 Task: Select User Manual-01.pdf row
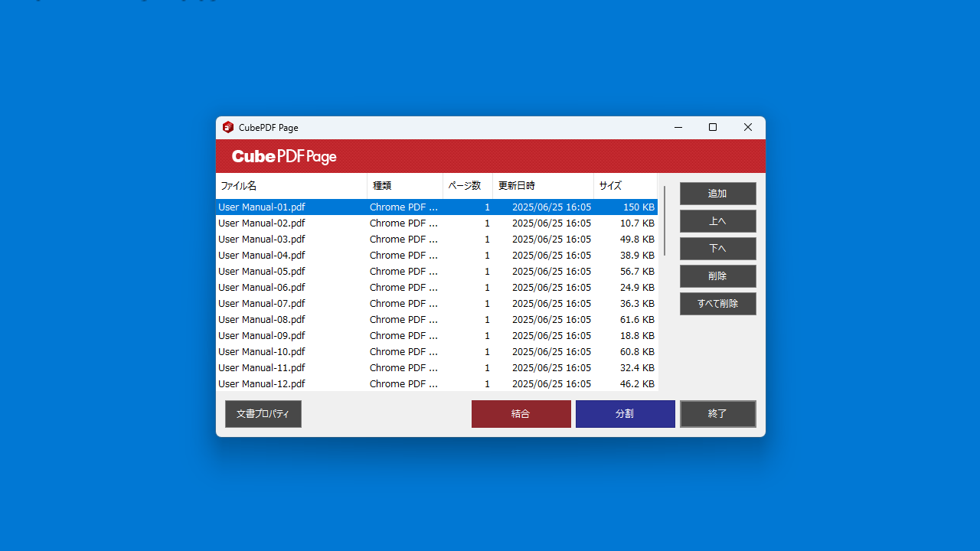[436, 207]
